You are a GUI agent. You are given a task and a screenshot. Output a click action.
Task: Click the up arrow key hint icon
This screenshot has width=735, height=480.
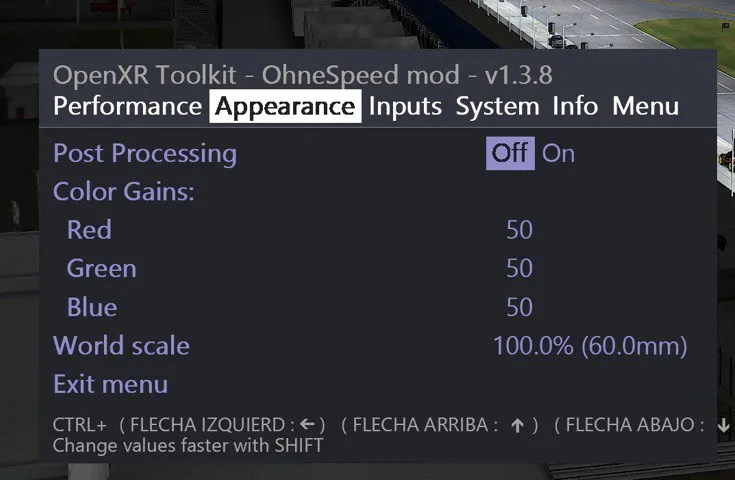point(517,424)
